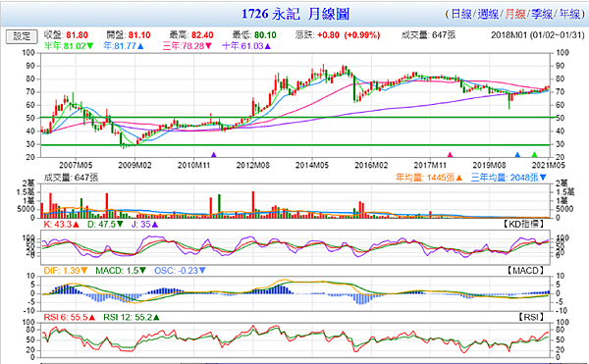Click the RSI 12: 55.2 value
This screenshot has height=364, width=589.
pyautogui.click(x=132, y=318)
